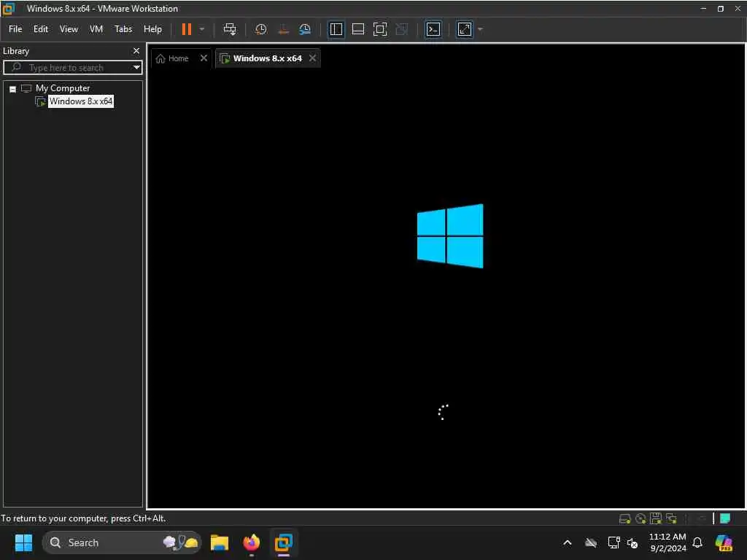The image size is (747, 560).
Task: Revert VM to previous snapshot icon
Action: (284, 29)
